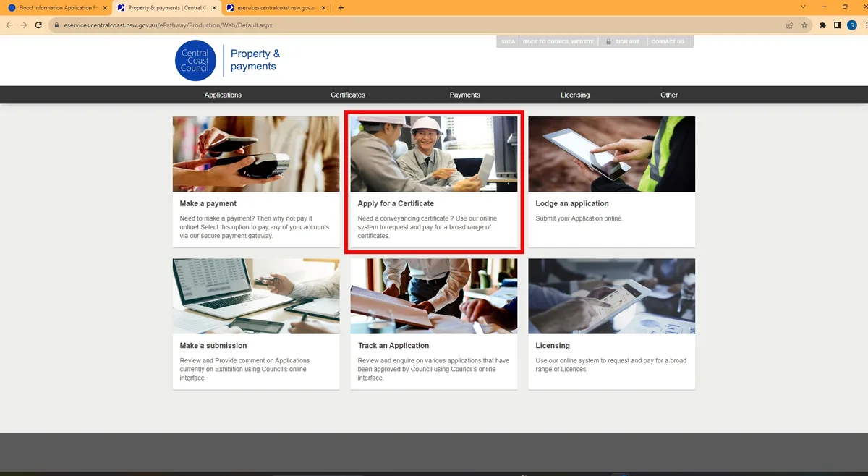The image size is (868, 476).
Task: Restore down the browser window
Action: click(x=845, y=7)
